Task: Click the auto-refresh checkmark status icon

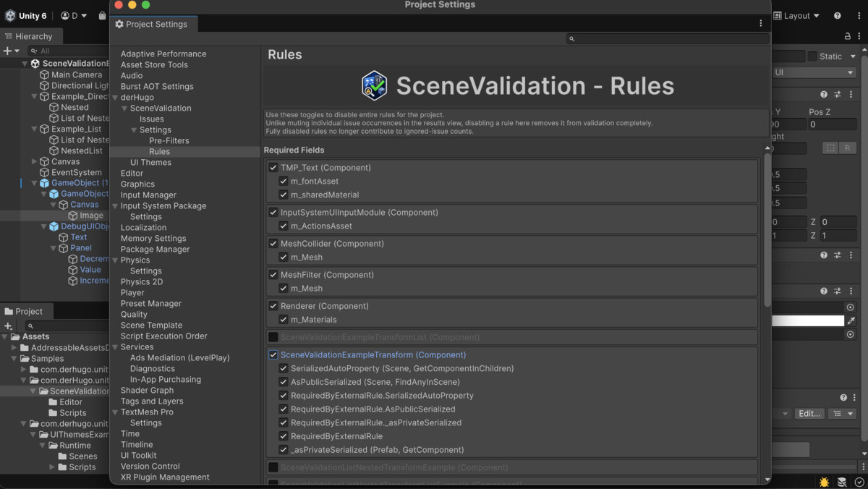Action: [x=859, y=482]
